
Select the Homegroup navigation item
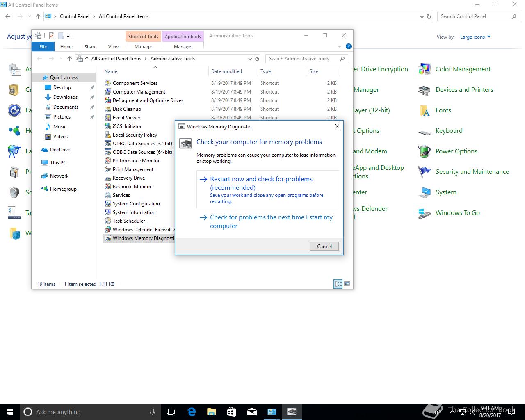pyautogui.click(x=63, y=189)
